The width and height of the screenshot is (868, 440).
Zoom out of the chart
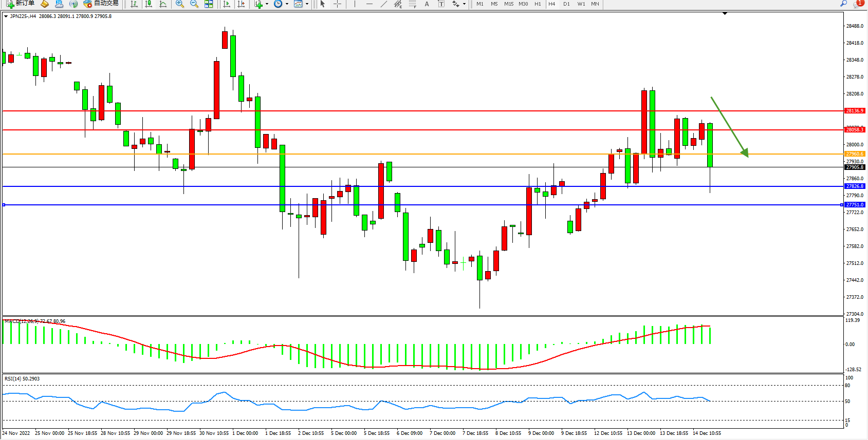194,4
